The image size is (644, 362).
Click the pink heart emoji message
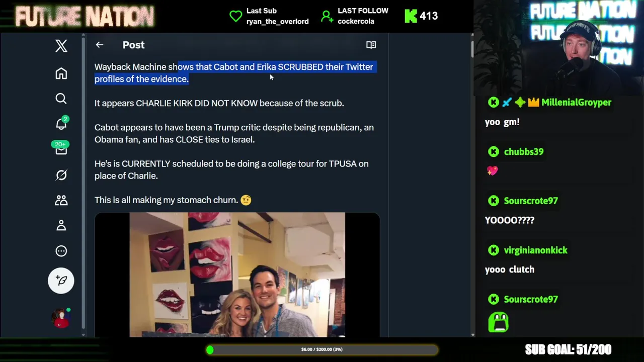pyautogui.click(x=492, y=171)
